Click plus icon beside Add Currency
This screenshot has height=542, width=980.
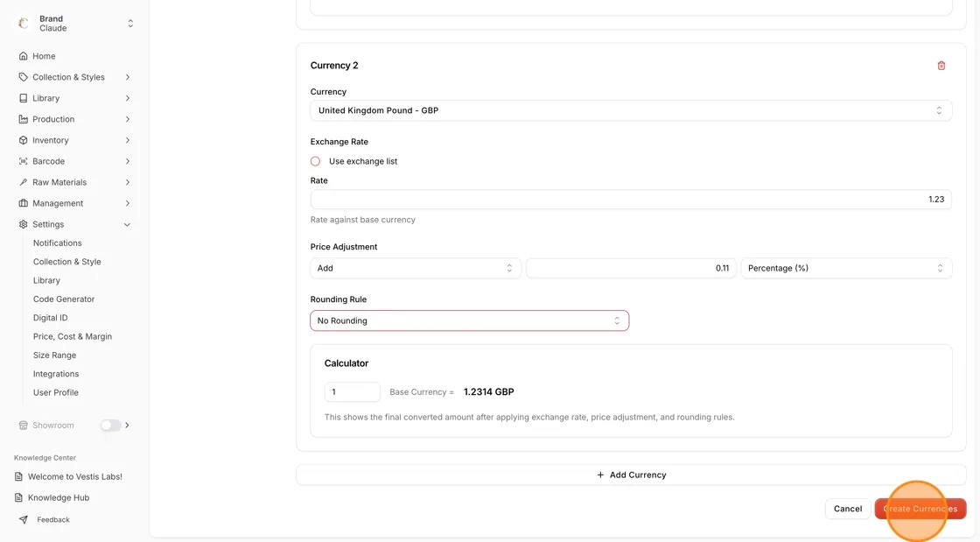pyautogui.click(x=600, y=475)
